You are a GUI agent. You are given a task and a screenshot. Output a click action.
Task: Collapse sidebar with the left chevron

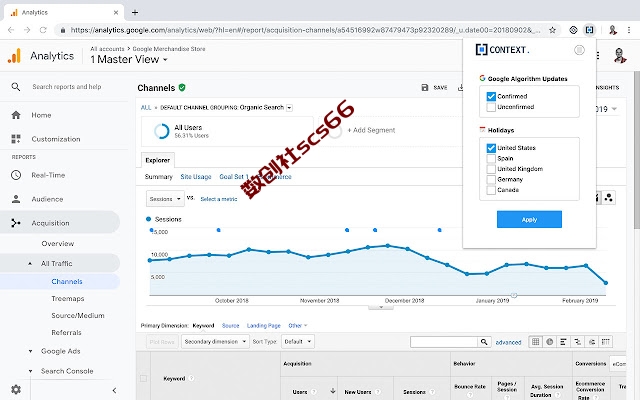point(114,390)
